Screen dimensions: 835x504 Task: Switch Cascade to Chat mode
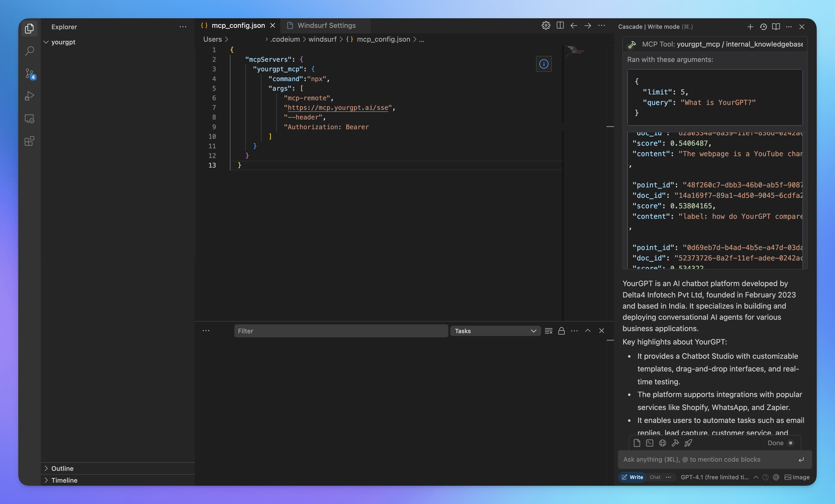[x=655, y=477]
